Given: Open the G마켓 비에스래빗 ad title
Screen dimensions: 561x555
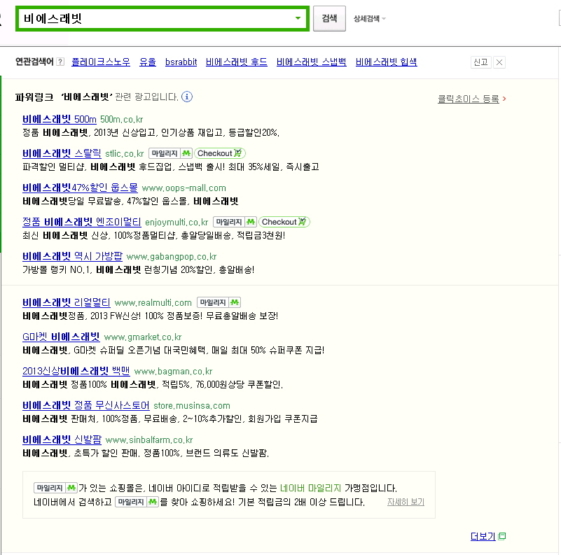Looking at the screenshot, I should pyautogui.click(x=61, y=337).
